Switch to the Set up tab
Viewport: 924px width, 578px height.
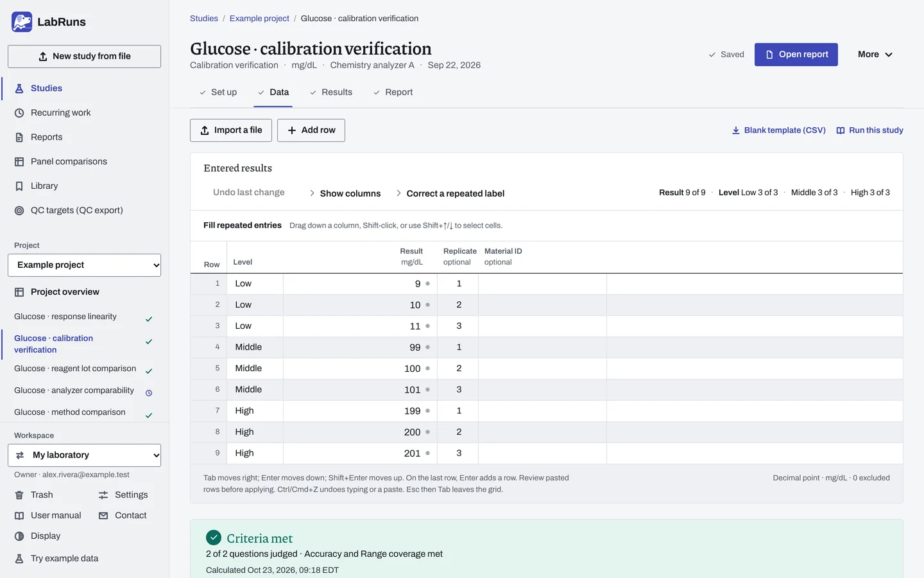pos(218,92)
